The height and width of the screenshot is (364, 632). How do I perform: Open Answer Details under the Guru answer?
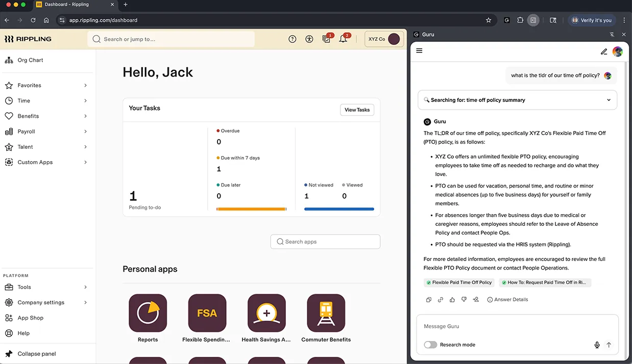click(507, 300)
